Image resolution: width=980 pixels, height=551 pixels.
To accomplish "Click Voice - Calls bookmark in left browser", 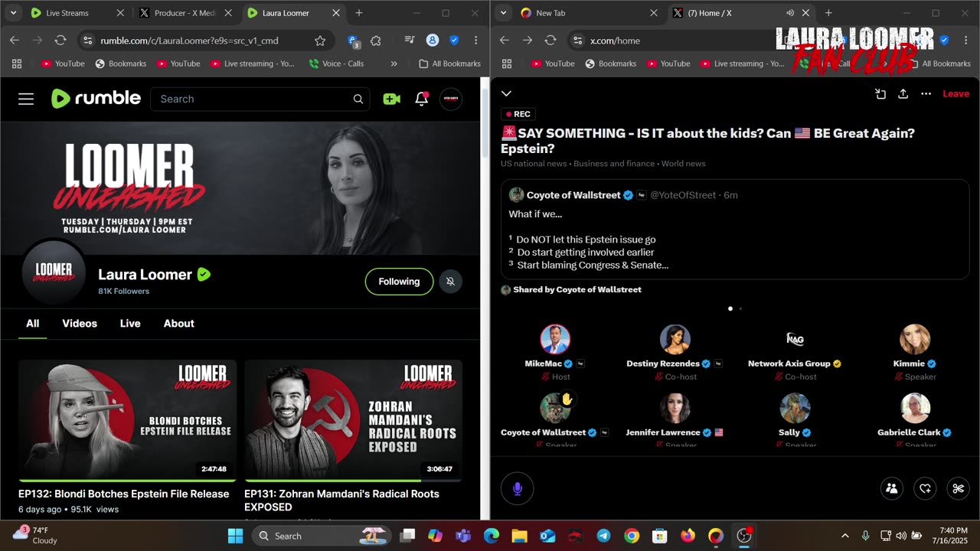I will tap(336, 64).
